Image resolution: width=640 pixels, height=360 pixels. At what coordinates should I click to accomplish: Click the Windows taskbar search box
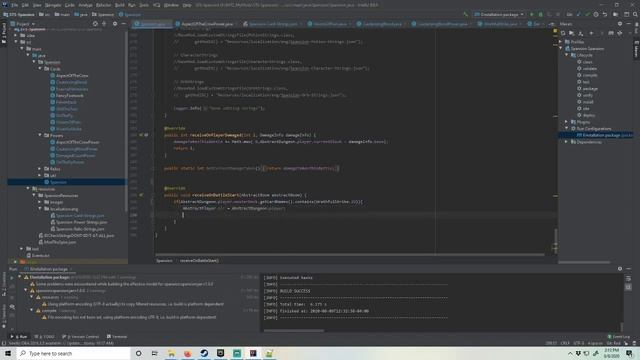click(73, 353)
